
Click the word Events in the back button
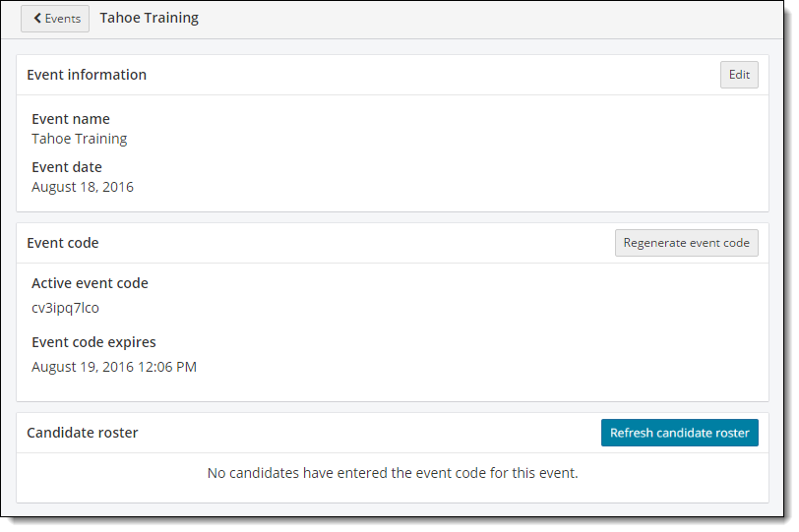coord(63,19)
